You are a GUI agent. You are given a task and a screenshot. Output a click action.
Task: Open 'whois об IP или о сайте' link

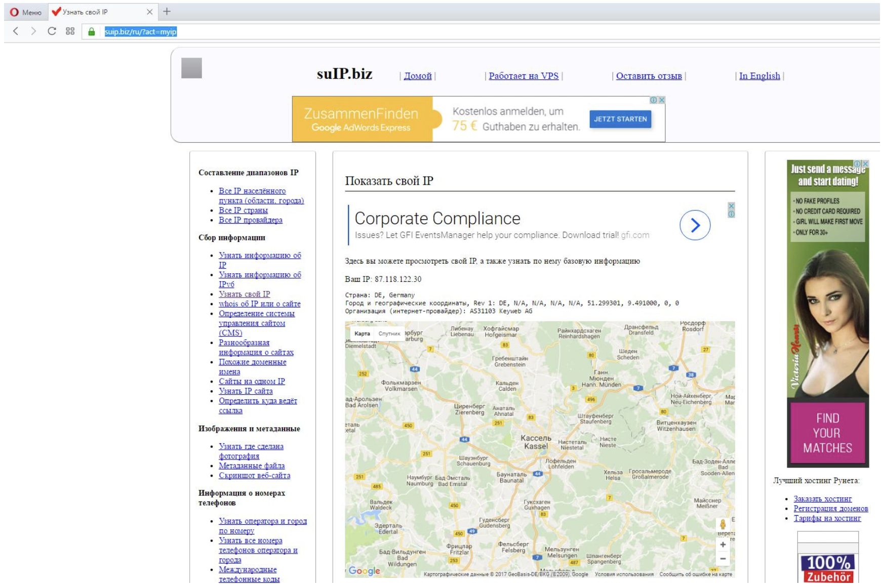click(260, 304)
